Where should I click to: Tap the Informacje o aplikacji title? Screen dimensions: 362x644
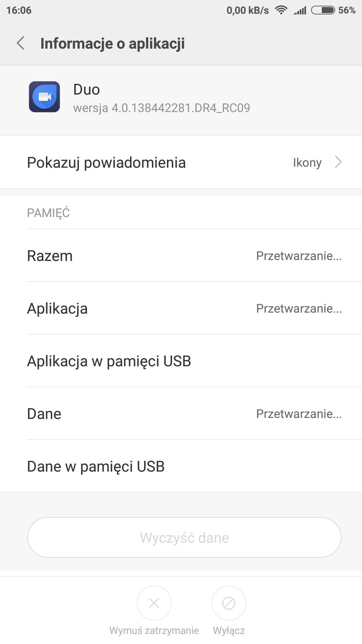113,44
